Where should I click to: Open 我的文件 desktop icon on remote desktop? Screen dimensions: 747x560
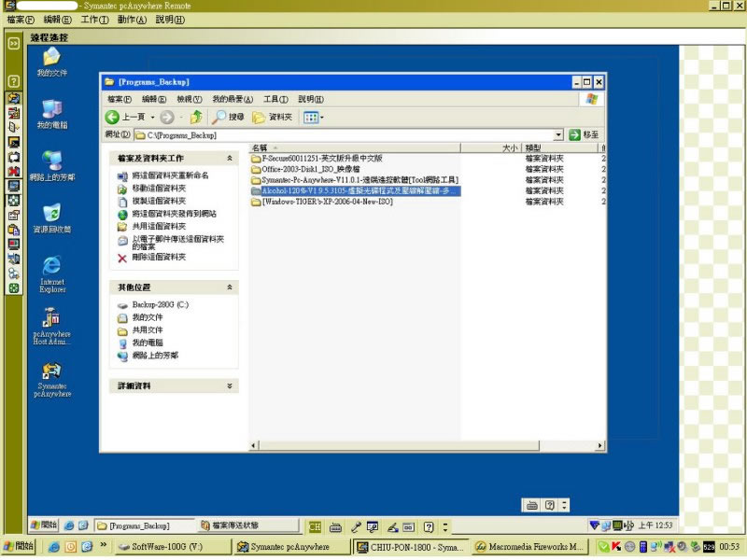pyautogui.click(x=52, y=62)
